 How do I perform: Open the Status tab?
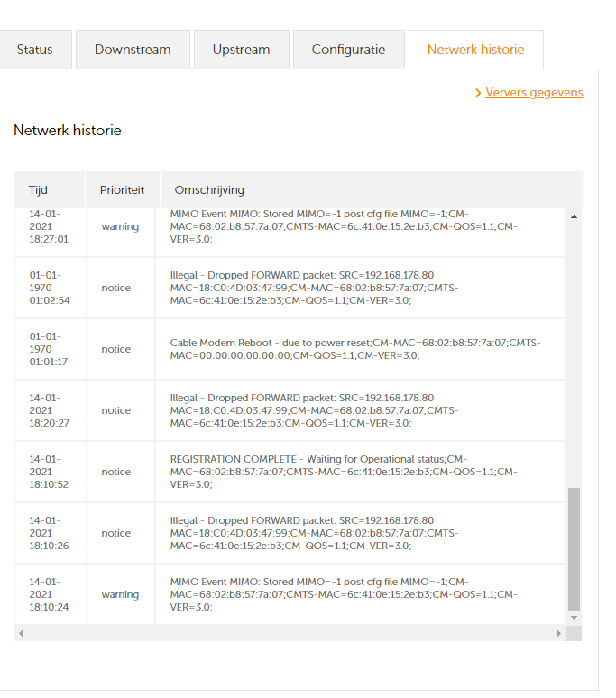click(x=34, y=50)
